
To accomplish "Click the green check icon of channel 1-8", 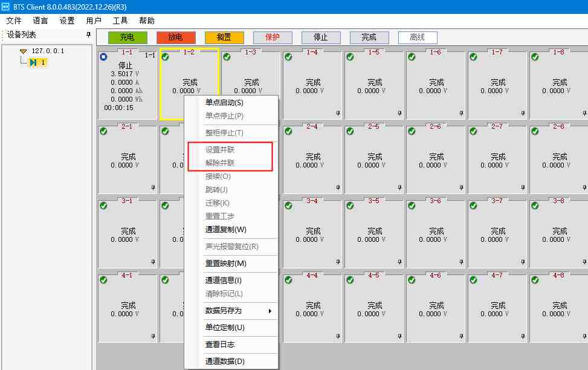I will coord(535,57).
